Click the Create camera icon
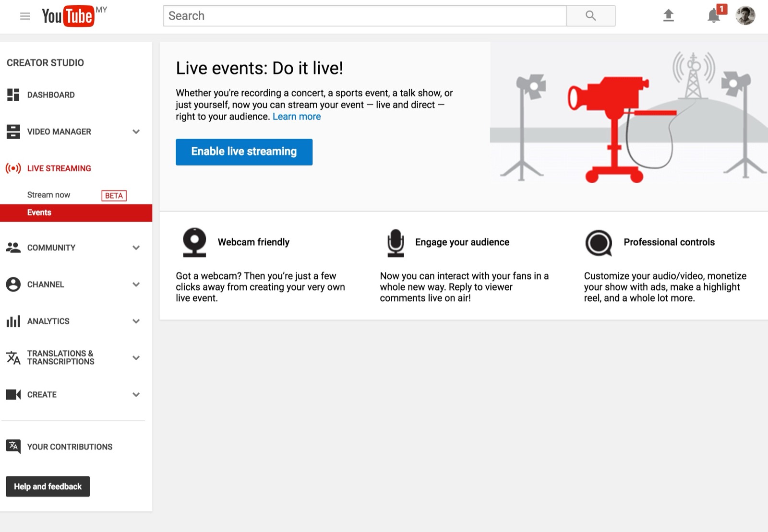 coord(13,395)
